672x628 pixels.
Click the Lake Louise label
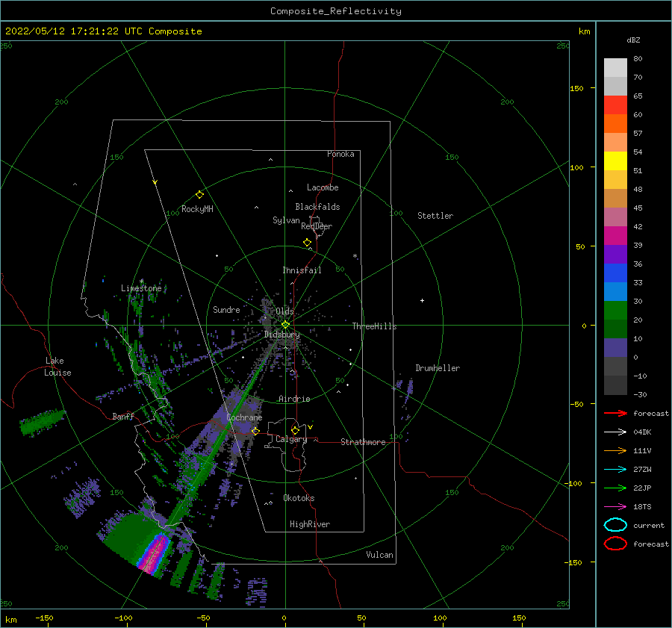point(58,367)
